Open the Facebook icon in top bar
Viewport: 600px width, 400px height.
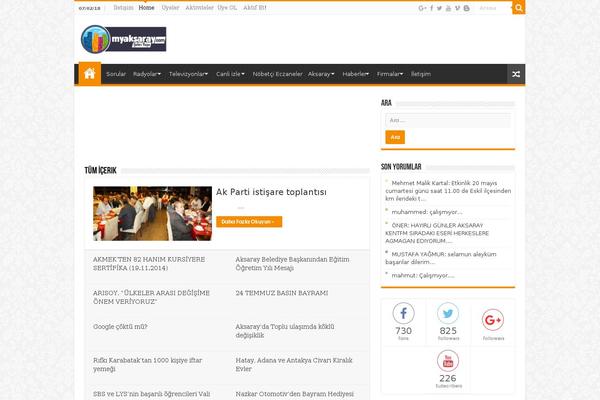tap(432, 8)
